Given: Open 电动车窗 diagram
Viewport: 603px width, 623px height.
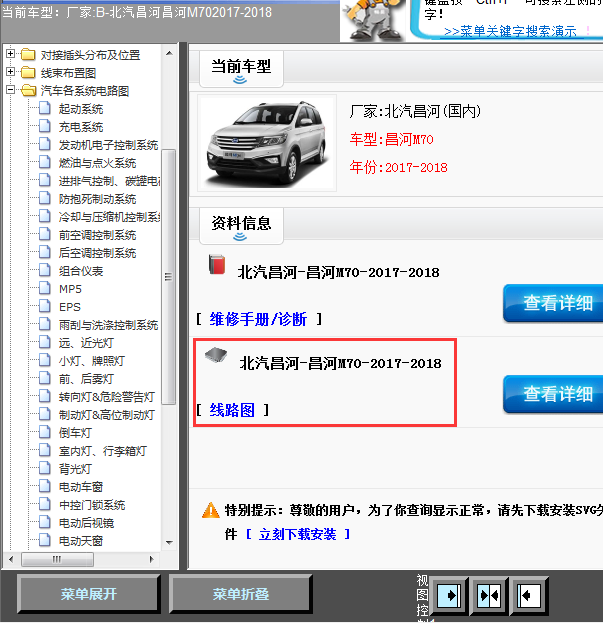Looking at the screenshot, I should [x=81, y=487].
